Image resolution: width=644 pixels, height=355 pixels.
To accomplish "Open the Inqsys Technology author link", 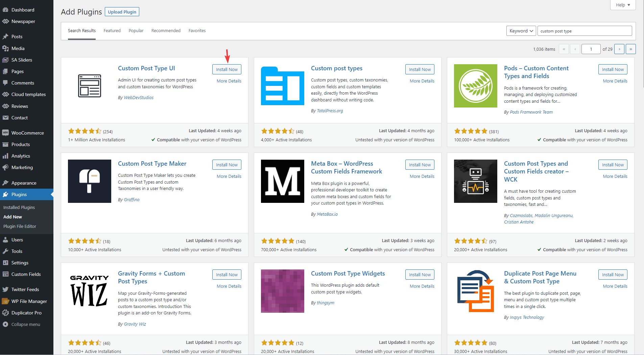I will 527,317.
